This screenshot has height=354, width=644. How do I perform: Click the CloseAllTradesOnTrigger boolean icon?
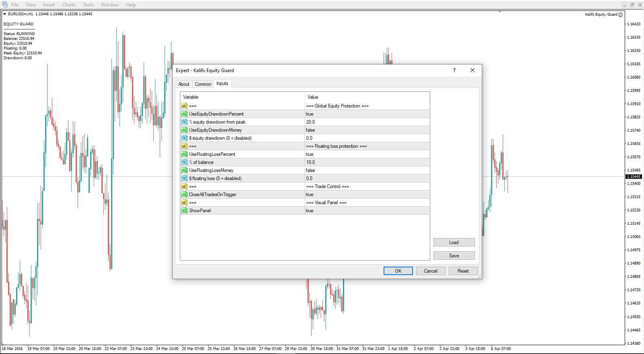184,195
